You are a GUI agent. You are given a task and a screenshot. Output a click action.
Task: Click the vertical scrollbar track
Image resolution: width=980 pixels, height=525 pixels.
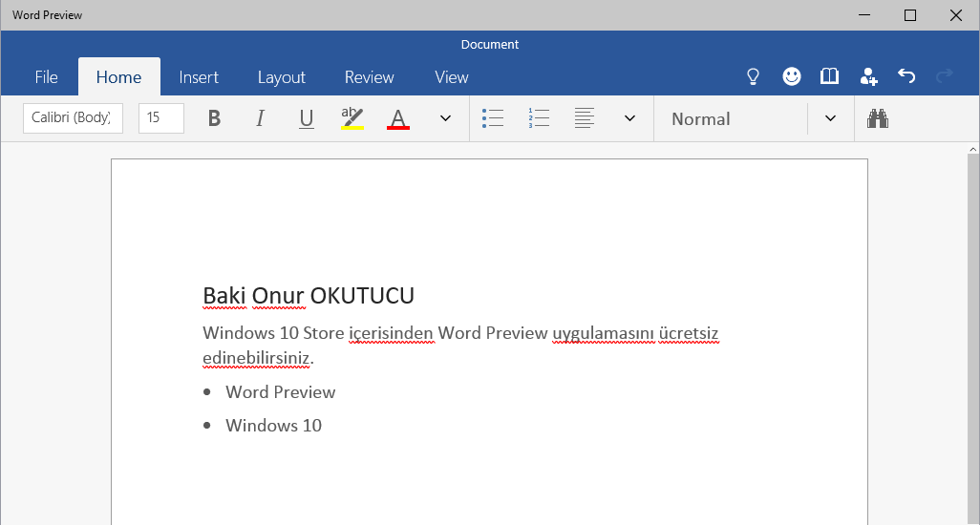pyautogui.click(x=973, y=340)
